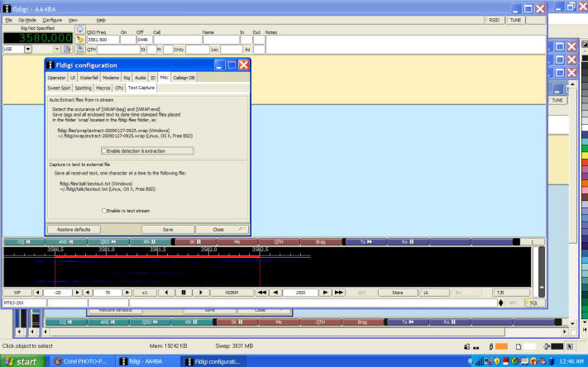Pause the waterfall display

pyautogui.click(x=184, y=293)
